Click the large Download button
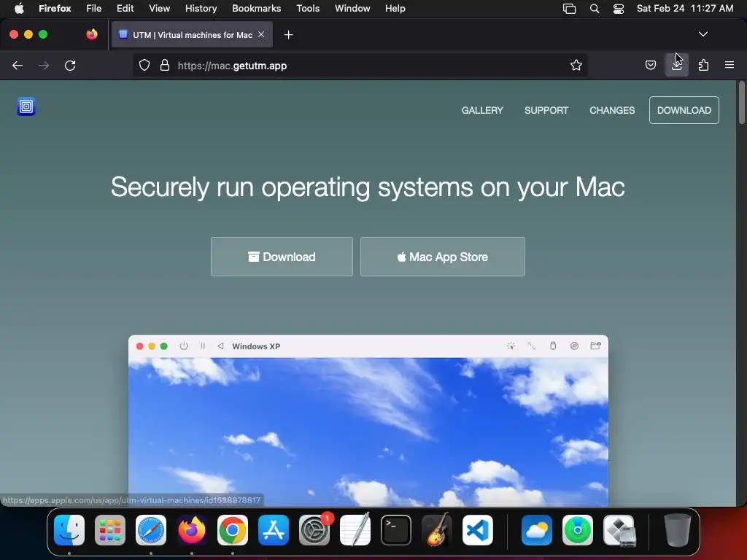 (x=282, y=257)
